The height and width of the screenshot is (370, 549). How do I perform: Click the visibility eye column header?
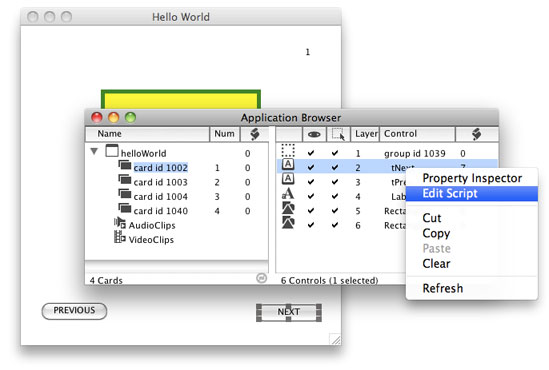click(314, 134)
